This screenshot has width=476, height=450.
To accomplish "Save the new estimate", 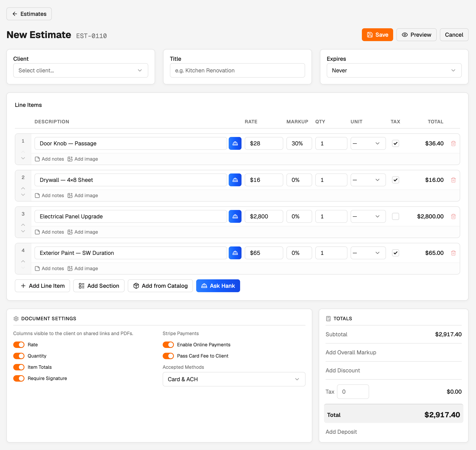I will [377, 35].
